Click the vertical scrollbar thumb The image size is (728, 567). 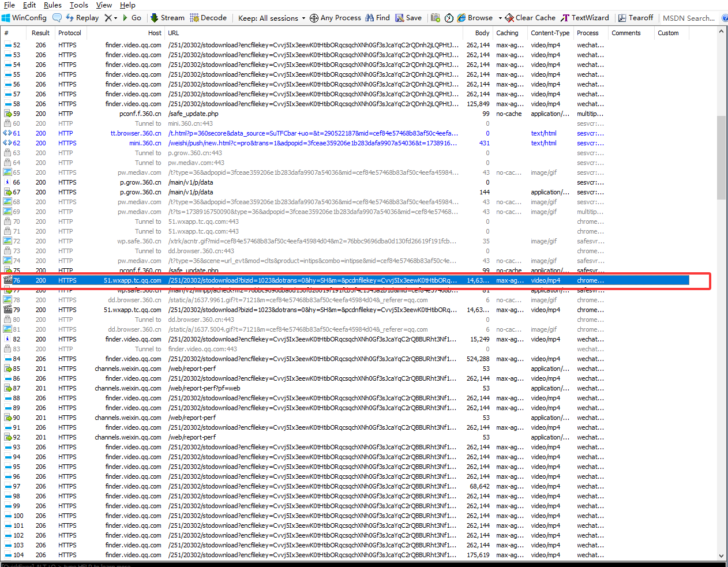point(721,157)
